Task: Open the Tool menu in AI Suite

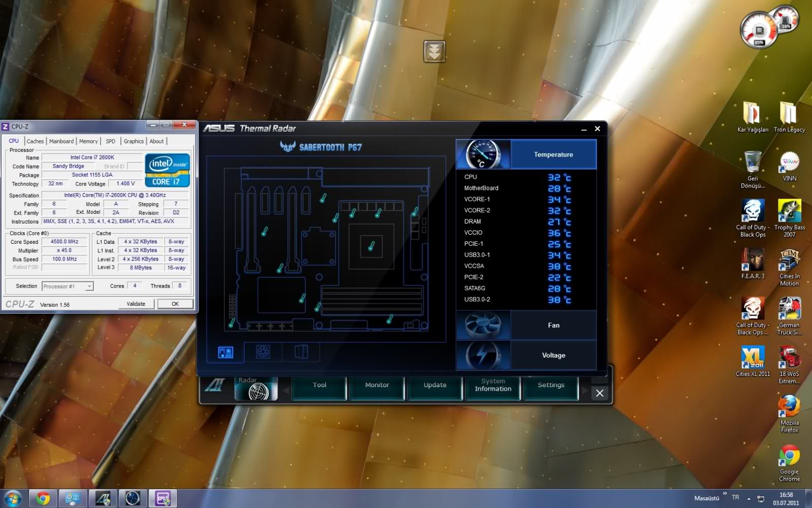Action: 319,388
